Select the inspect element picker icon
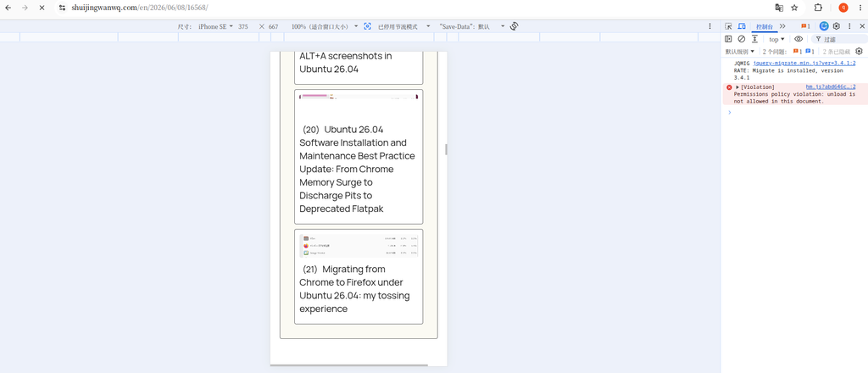 coord(728,26)
